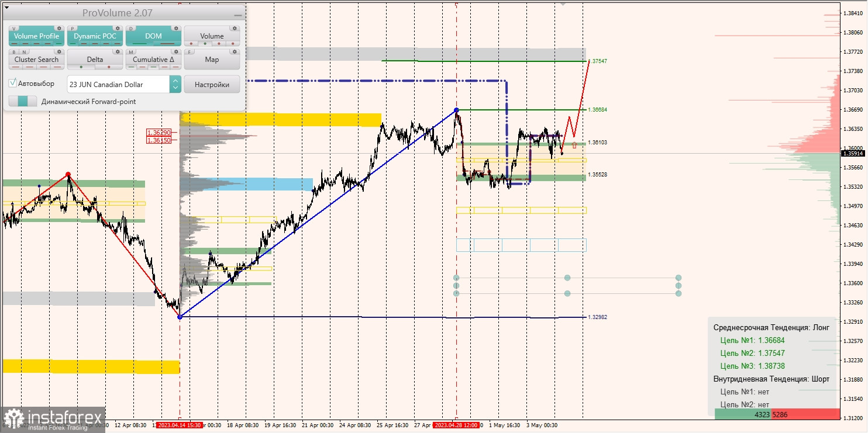Open Cluster Search gear settings
868x433 pixels.
[58, 51]
